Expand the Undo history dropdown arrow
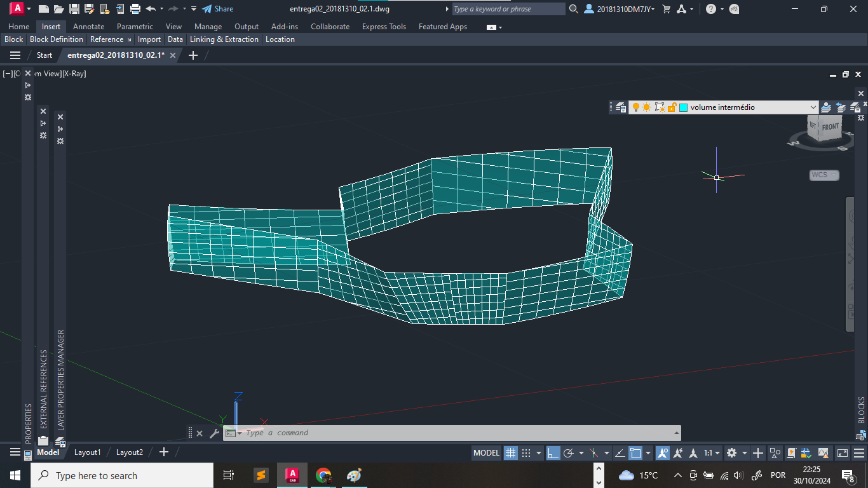This screenshot has width=868, height=488. click(x=161, y=9)
